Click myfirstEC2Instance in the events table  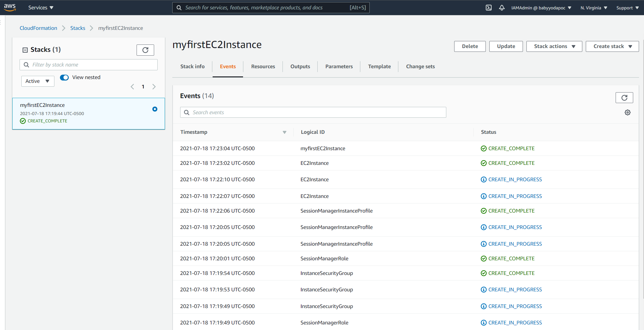coord(323,148)
